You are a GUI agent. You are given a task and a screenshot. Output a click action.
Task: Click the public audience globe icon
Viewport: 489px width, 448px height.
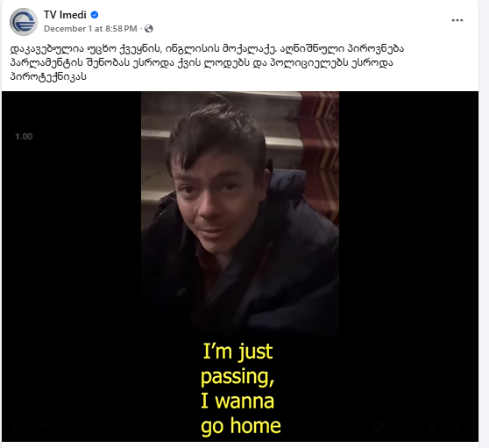(149, 29)
